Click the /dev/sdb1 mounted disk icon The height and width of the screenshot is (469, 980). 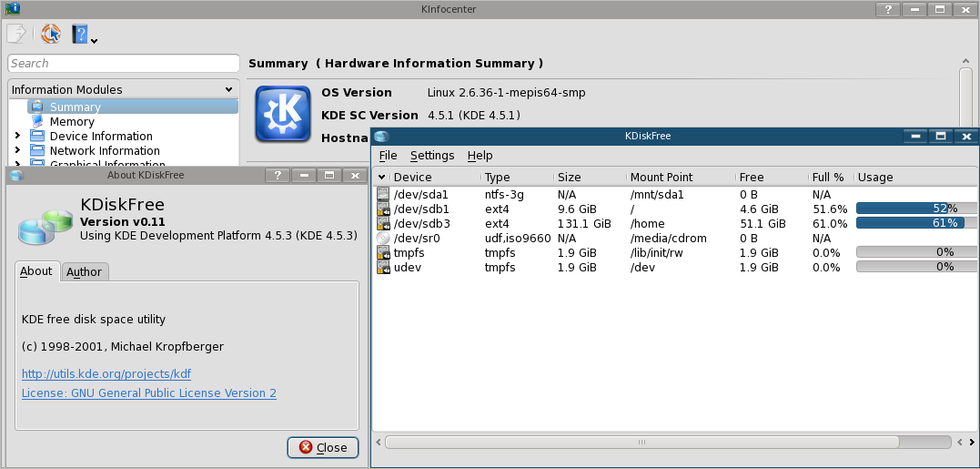click(x=383, y=209)
